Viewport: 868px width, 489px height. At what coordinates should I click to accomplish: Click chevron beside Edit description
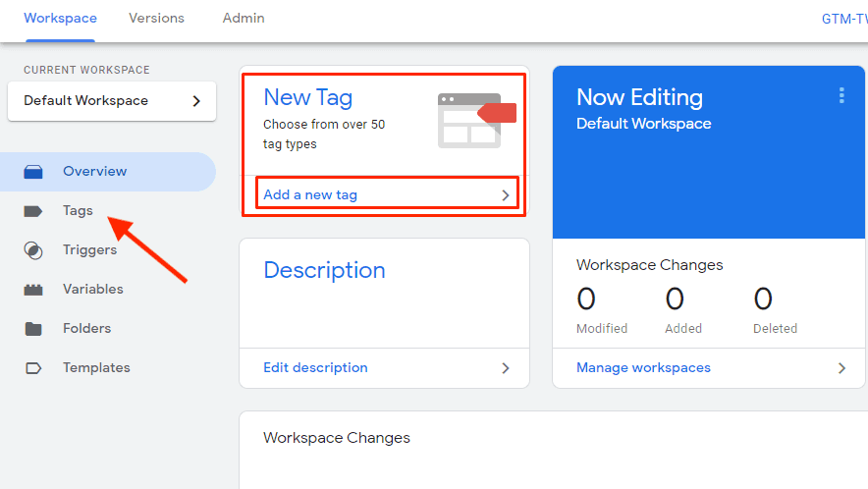coord(506,368)
